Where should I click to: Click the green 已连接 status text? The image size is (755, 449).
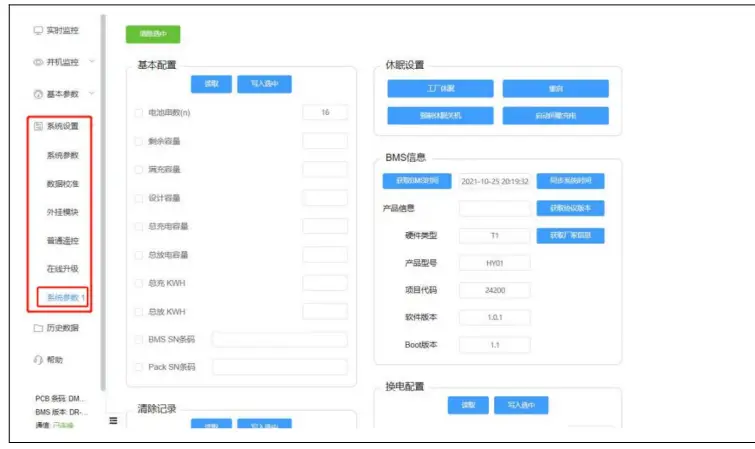coord(63,425)
